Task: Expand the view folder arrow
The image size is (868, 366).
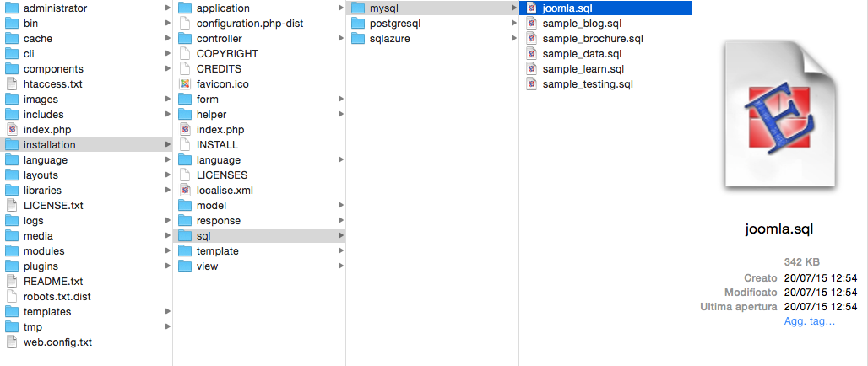Action: [341, 266]
